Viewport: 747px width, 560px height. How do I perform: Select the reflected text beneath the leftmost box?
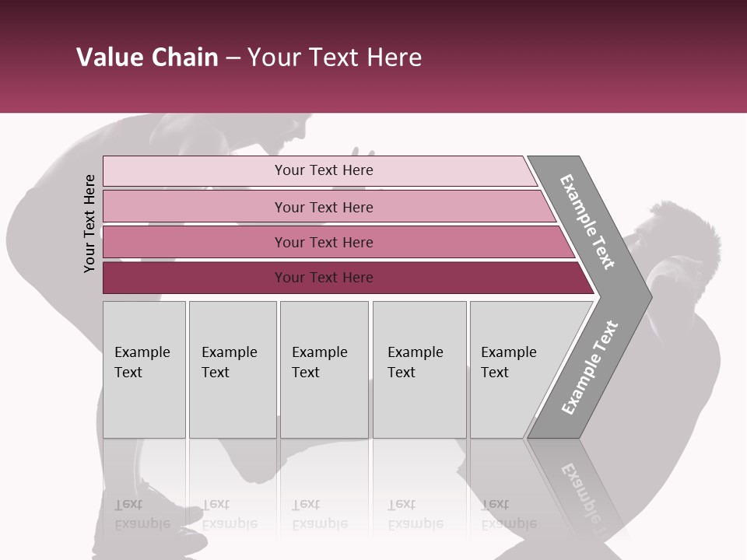click(x=142, y=515)
